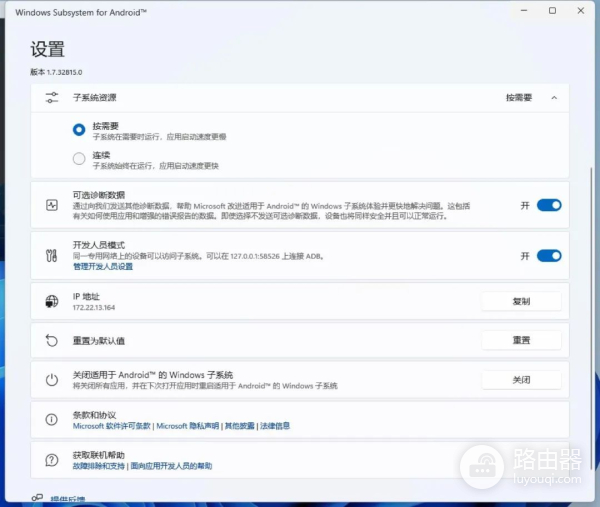
Task: Click the 设置 page heading
Action: pyautogui.click(x=47, y=49)
